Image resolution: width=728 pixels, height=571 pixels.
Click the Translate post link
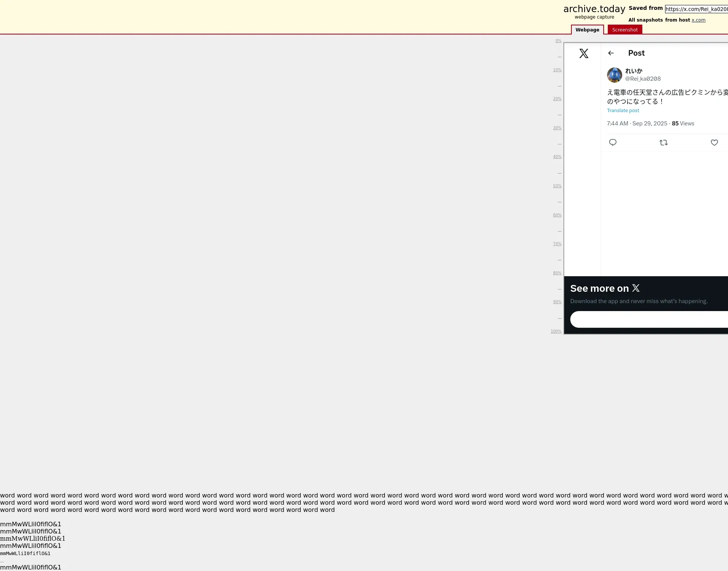[x=623, y=111]
